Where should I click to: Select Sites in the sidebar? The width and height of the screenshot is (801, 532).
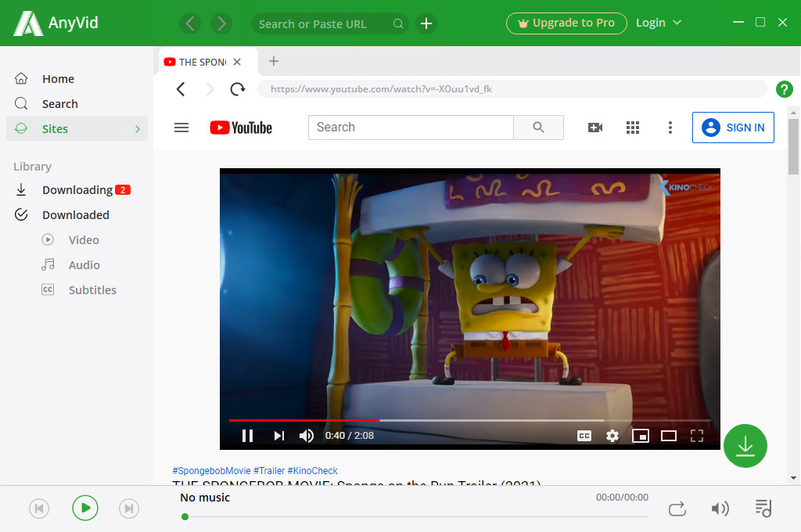[x=77, y=129]
